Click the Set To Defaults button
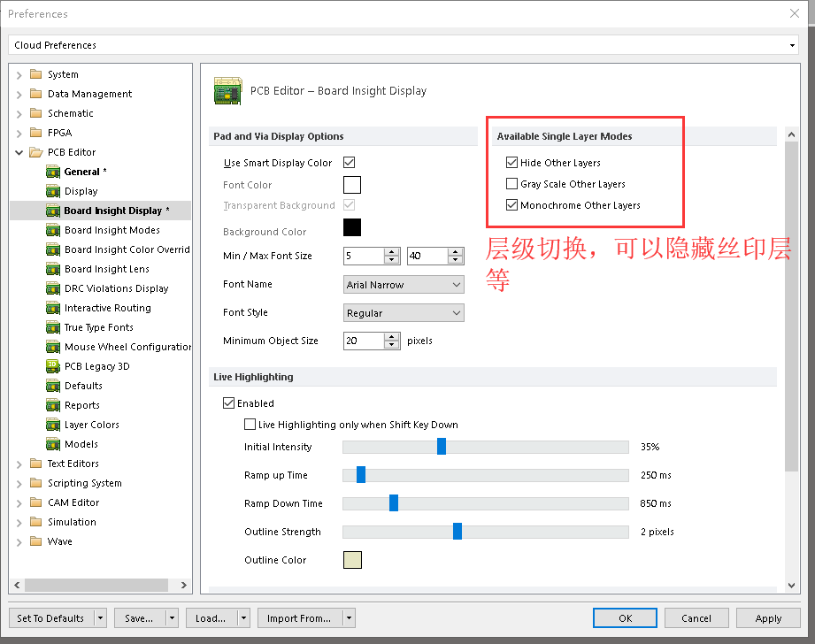The image size is (815, 644). [x=51, y=618]
